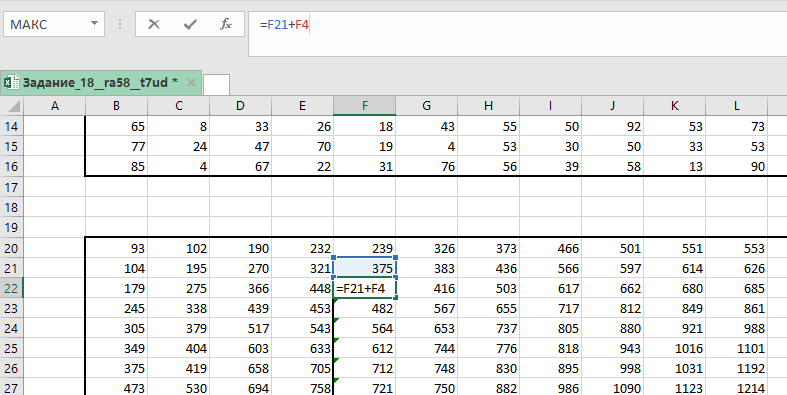This screenshot has height=395, width=787.
Task: Click inside the formula bar with =F21+F4
Action: point(517,34)
